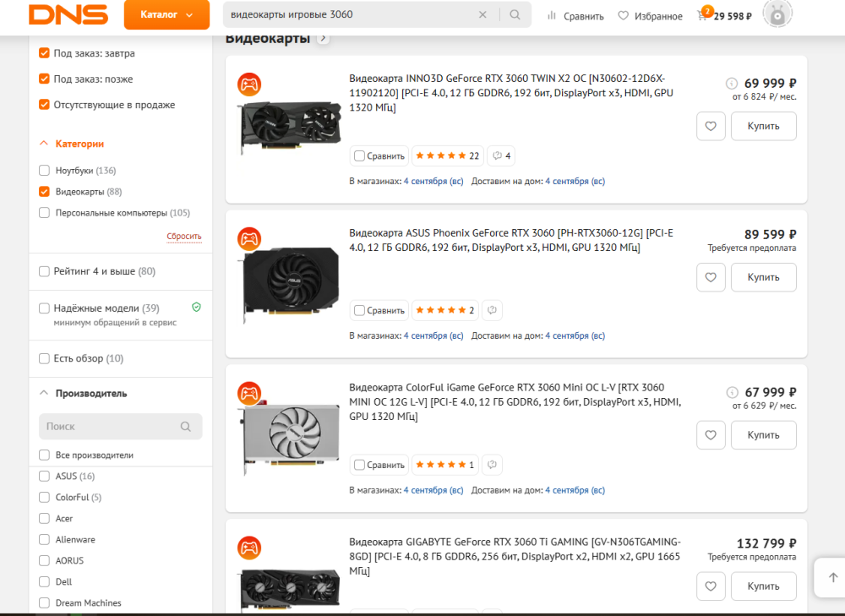The image size is (845, 616).
Task: Open user profile avatar icon
Action: pos(777,14)
